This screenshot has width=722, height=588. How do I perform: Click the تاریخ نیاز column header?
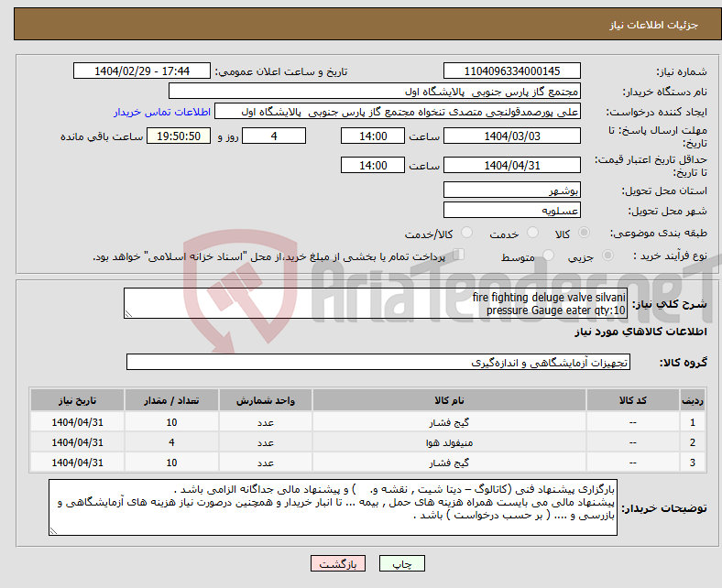77,400
